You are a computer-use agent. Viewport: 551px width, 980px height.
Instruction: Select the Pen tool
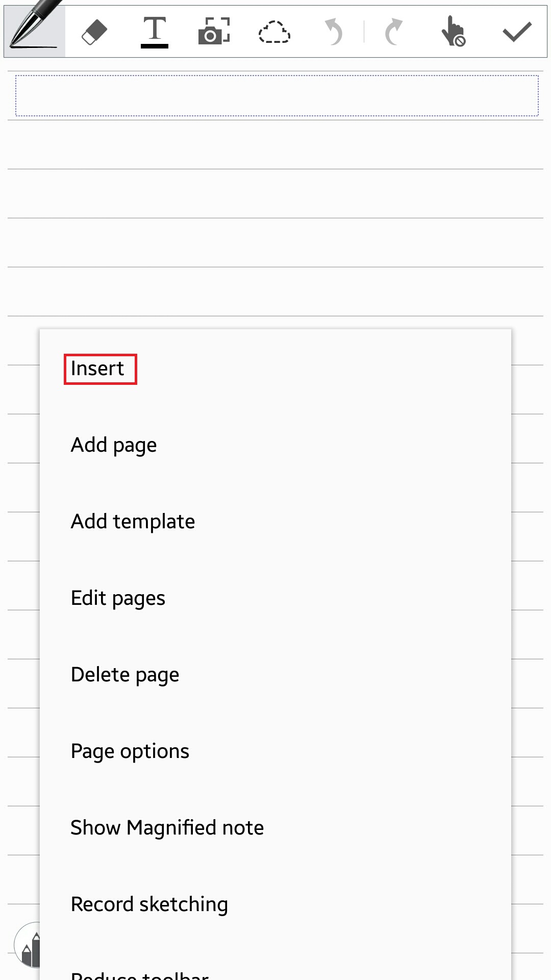35,31
